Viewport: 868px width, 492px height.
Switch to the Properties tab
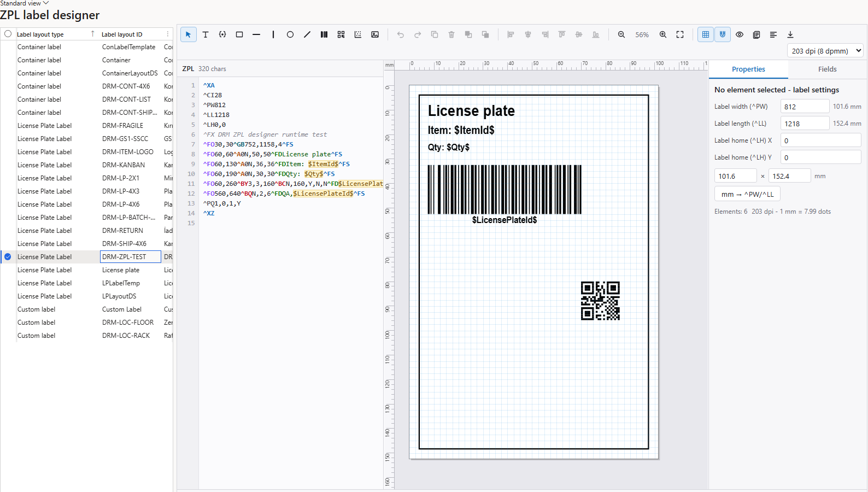[748, 69]
